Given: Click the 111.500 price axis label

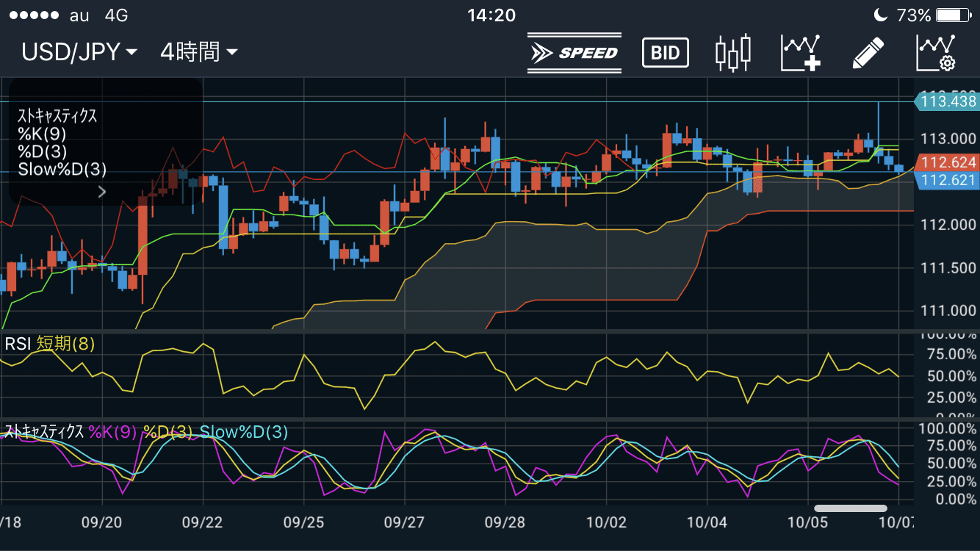Looking at the screenshot, I should [948, 268].
